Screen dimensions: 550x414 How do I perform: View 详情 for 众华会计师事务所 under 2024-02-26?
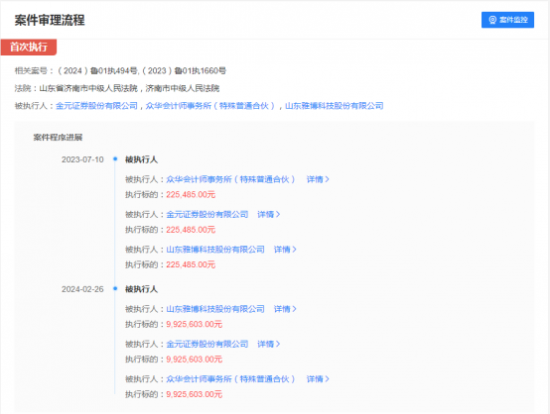click(318, 379)
